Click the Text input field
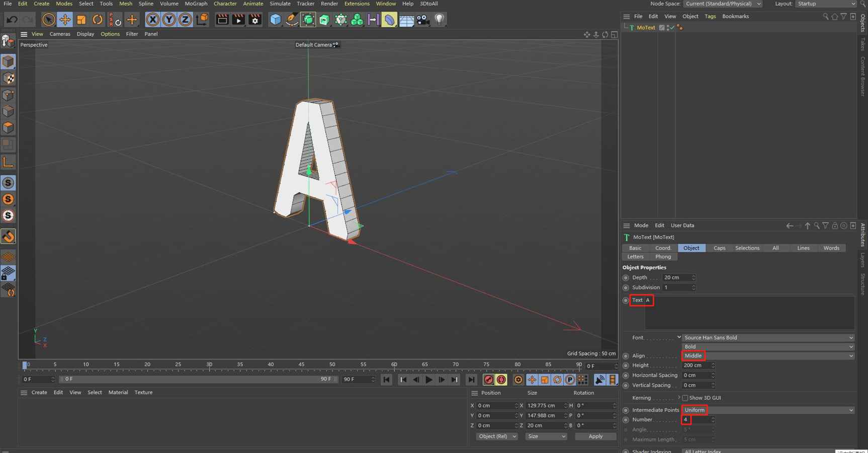 point(749,313)
